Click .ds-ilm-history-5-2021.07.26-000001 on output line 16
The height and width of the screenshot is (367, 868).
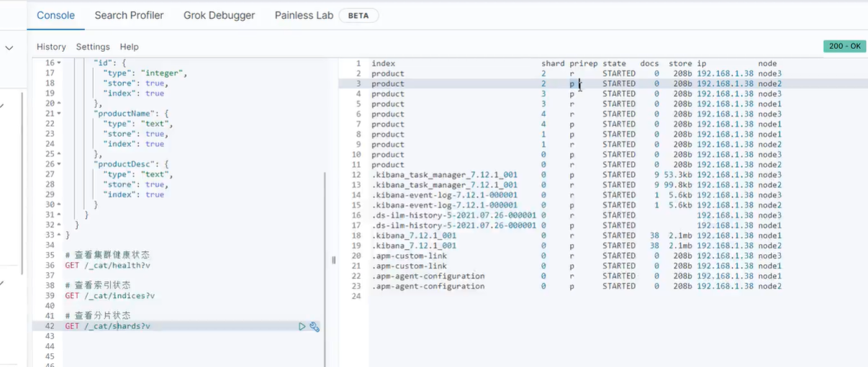(454, 215)
